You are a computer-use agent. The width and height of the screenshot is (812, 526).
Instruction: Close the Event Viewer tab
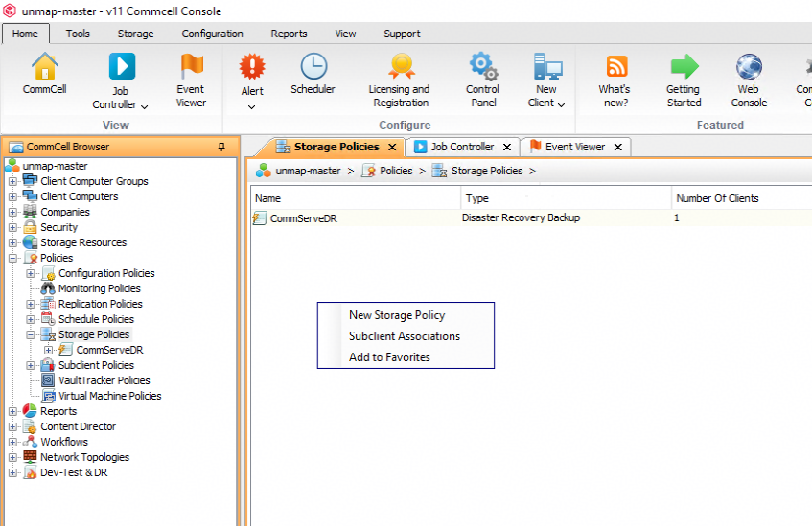[617, 148]
